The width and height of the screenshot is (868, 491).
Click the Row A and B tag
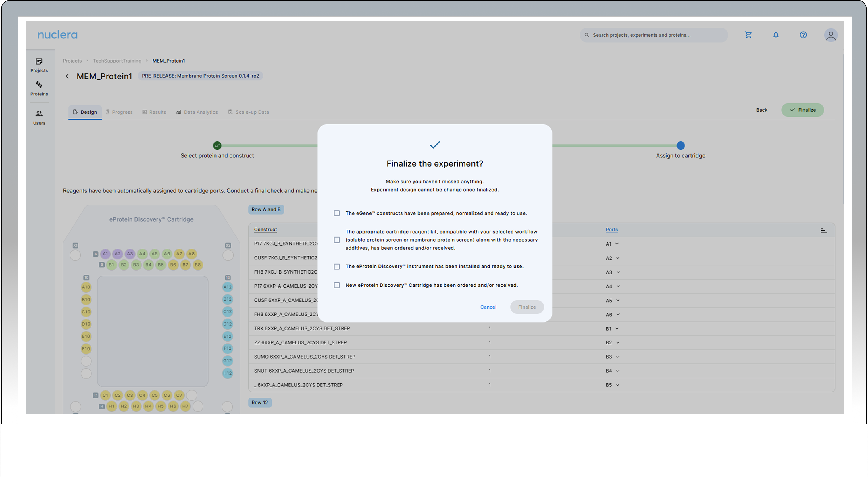click(266, 209)
